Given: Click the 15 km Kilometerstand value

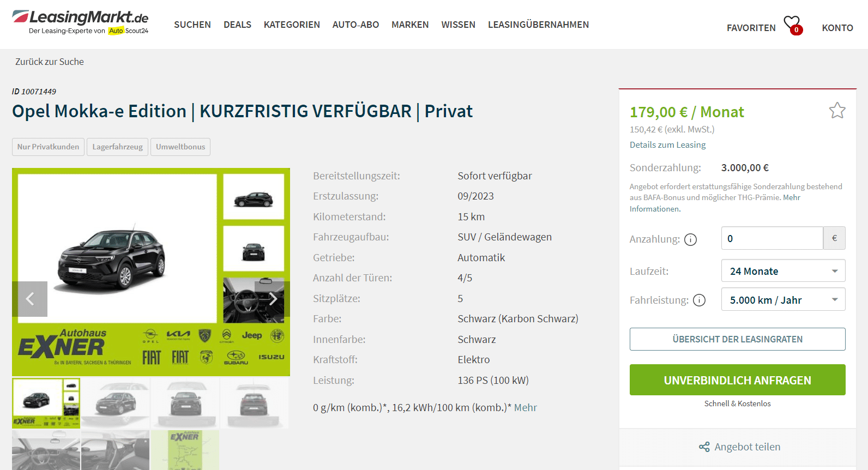Looking at the screenshot, I should tap(471, 217).
